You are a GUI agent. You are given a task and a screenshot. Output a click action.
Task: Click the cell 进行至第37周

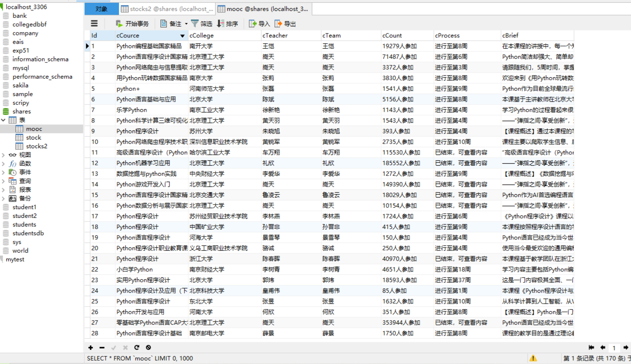pos(467,280)
